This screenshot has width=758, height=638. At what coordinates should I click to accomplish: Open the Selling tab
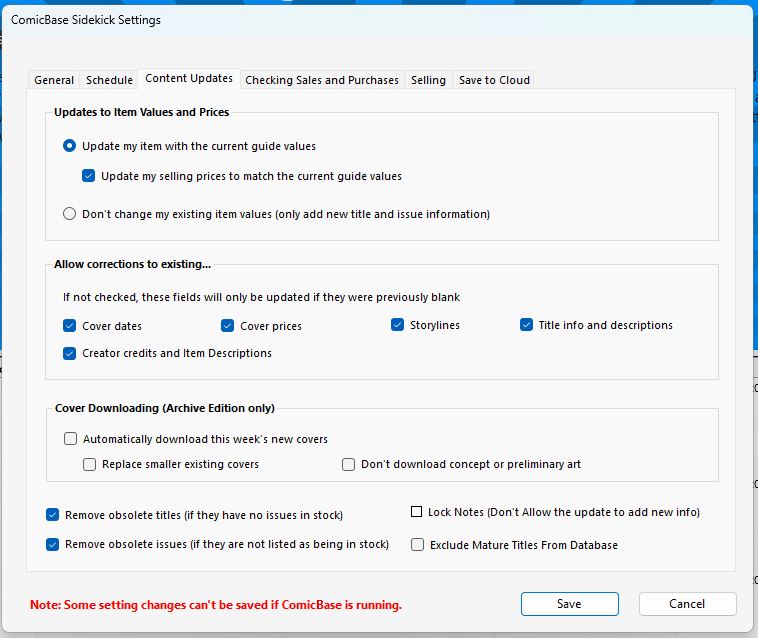tap(428, 80)
